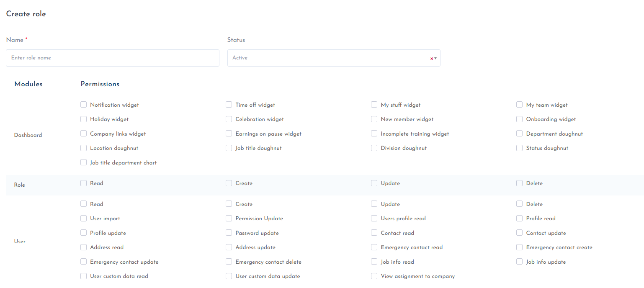Image resolution: width=644 pixels, height=288 pixels.
Task: Toggle the Holiday widget checkbox
Action: pos(83,119)
